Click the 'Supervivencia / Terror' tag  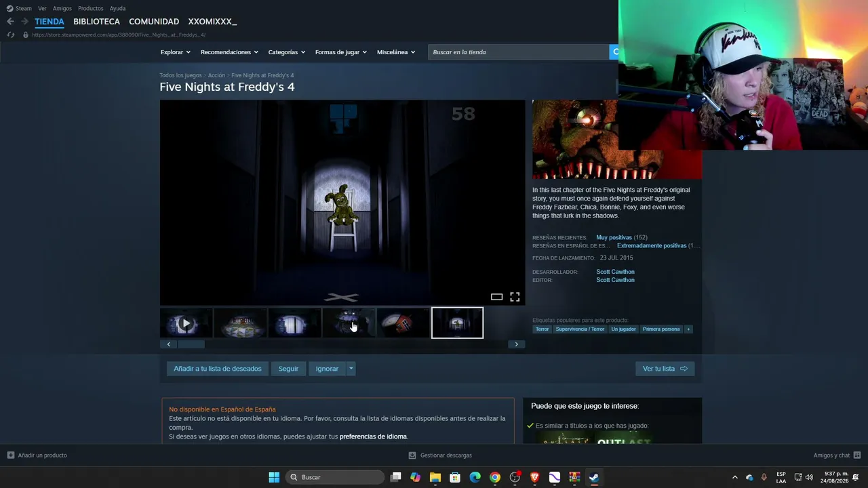coord(580,329)
